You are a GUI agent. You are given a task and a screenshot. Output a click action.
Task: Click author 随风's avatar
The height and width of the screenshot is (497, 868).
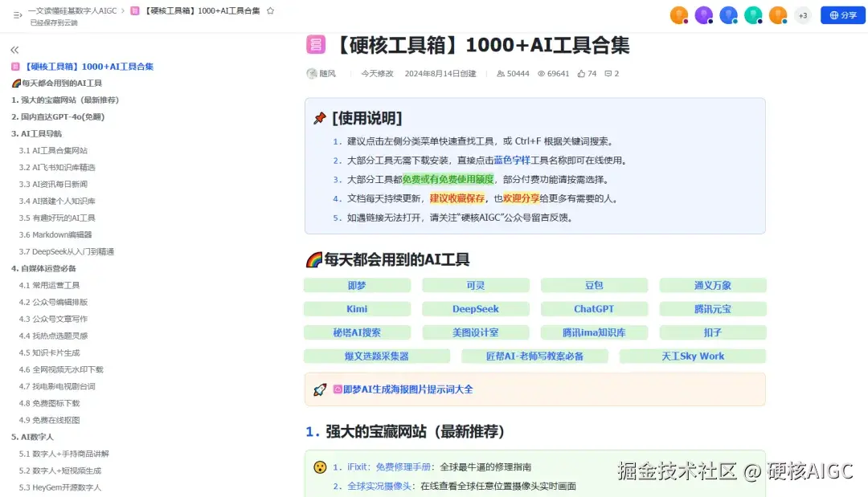click(313, 71)
